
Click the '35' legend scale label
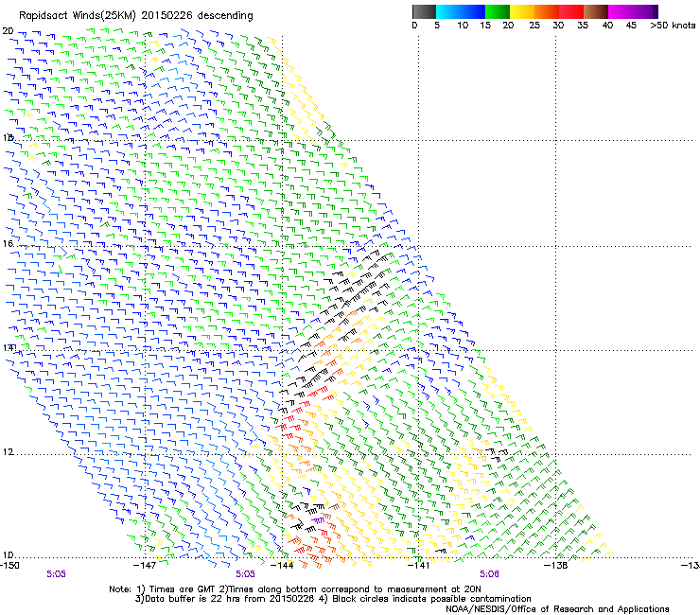pos(583,26)
